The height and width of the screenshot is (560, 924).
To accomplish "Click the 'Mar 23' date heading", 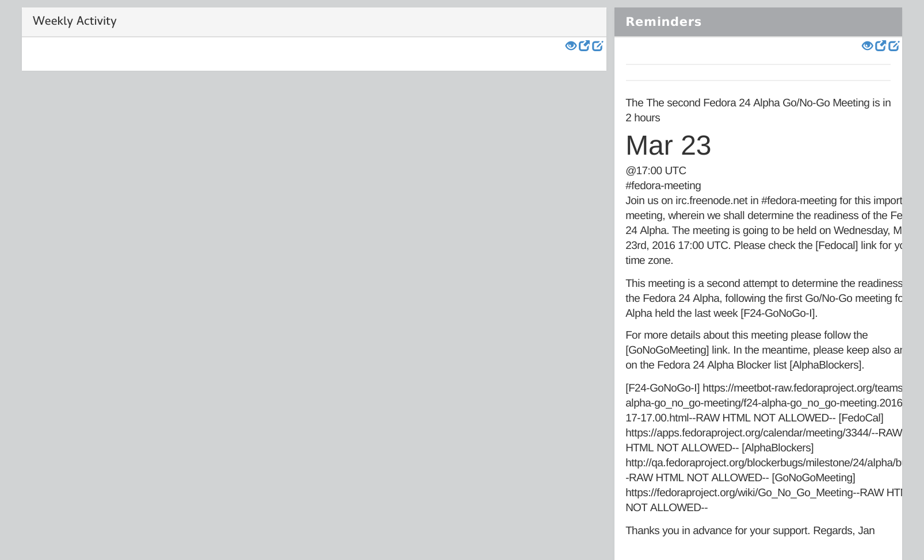I will 668,145.
